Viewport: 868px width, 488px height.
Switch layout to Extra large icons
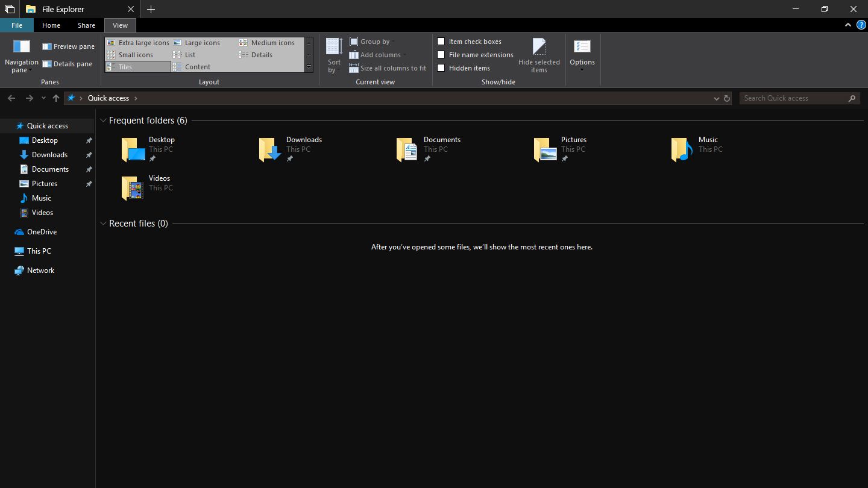(x=138, y=43)
